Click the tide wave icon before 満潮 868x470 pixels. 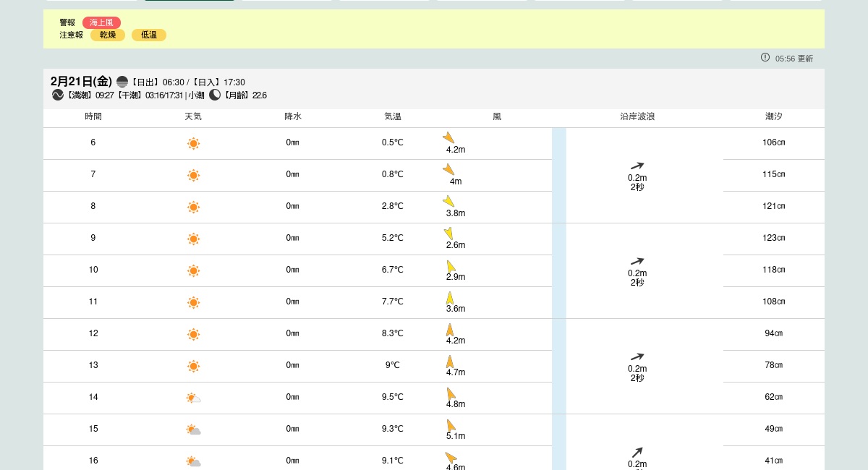58,95
